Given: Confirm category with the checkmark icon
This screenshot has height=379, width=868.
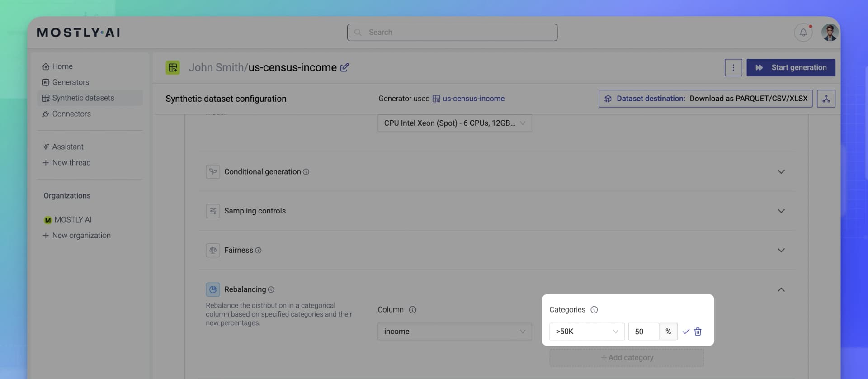Looking at the screenshot, I should [x=686, y=332].
